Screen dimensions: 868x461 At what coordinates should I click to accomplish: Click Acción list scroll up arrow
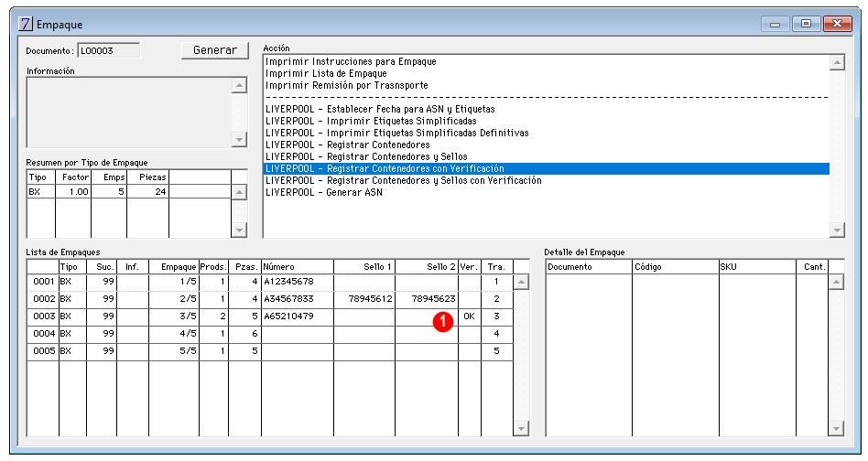coord(837,62)
